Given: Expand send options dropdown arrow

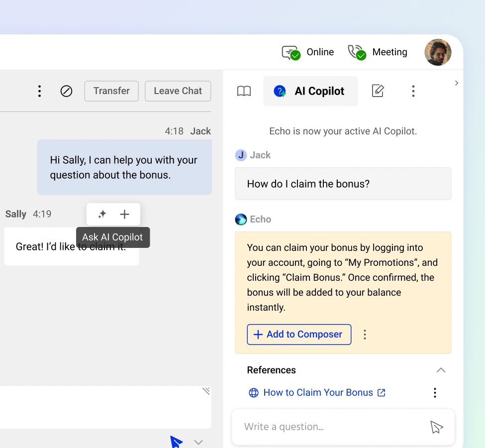Looking at the screenshot, I should (198, 442).
